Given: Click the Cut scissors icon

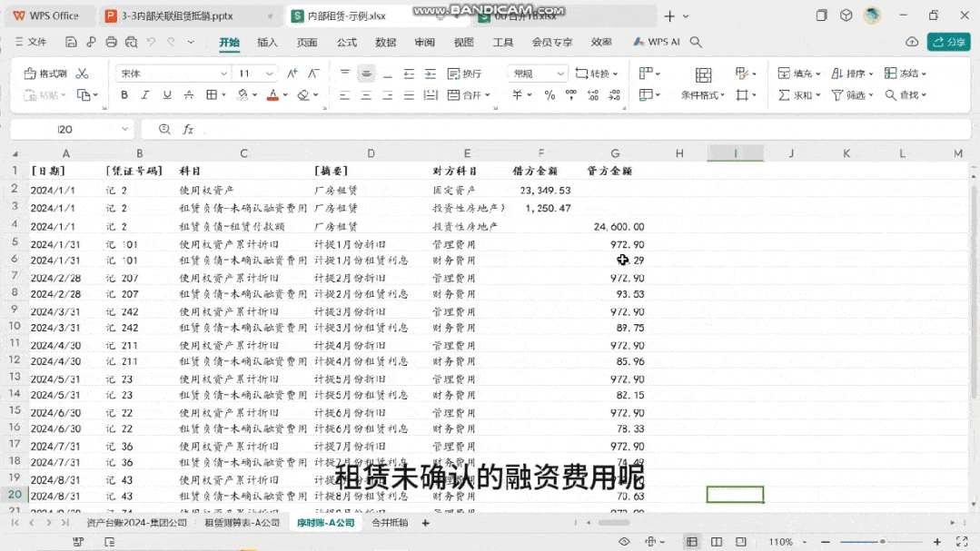Looking at the screenshot, I should 82,74.
